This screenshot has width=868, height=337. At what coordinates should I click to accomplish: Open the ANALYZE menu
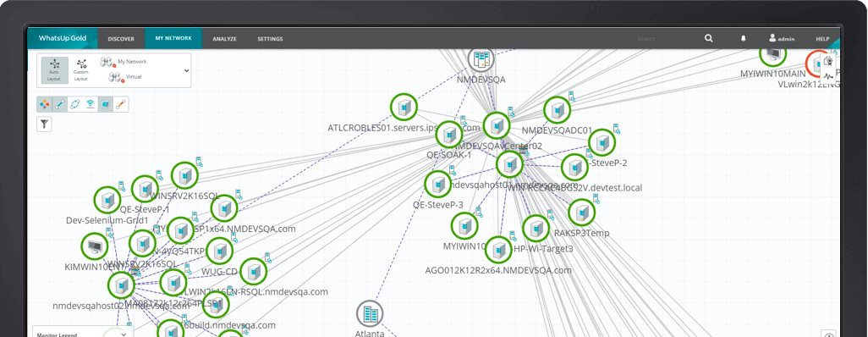224,39
